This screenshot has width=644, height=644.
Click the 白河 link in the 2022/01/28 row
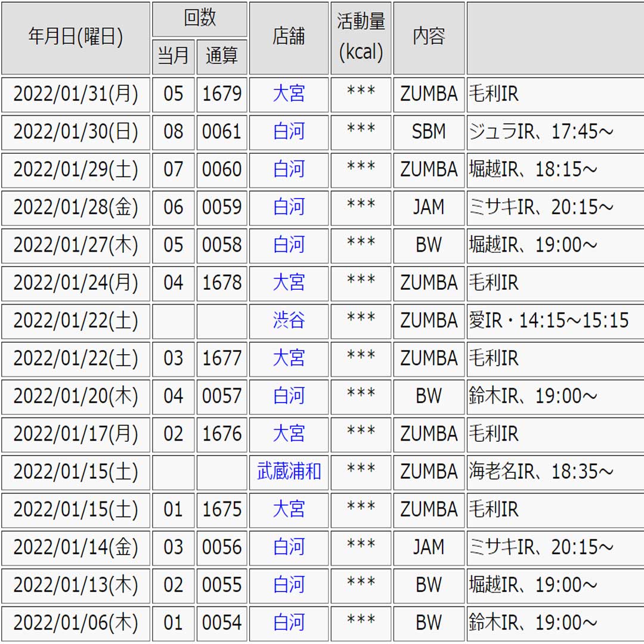(289, 207)
